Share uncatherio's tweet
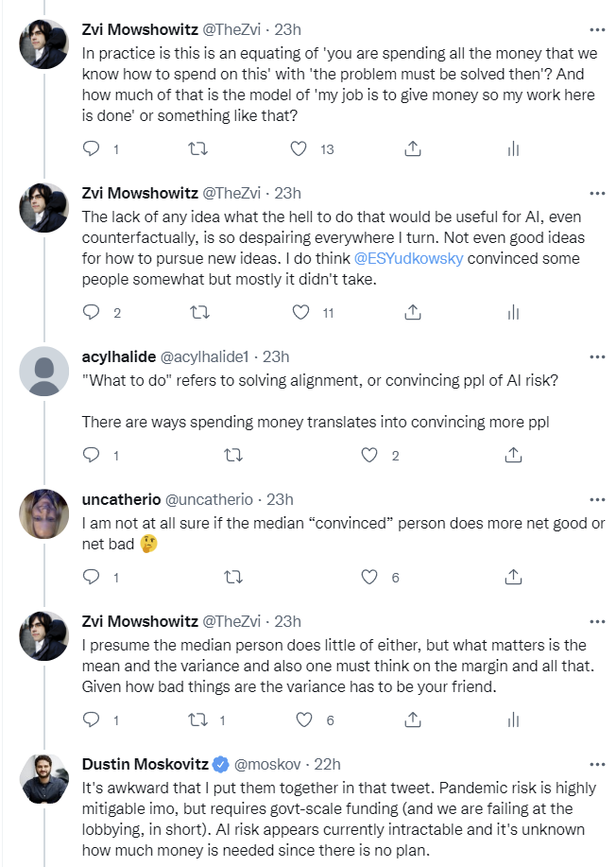Viewport: 616px width, 867px height. tap(513, 576)
